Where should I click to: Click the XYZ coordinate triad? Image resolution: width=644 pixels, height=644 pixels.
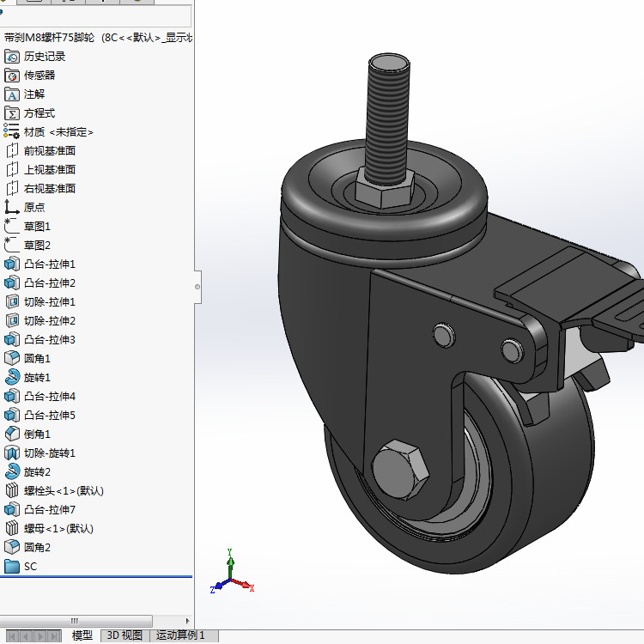coord(232,573)
